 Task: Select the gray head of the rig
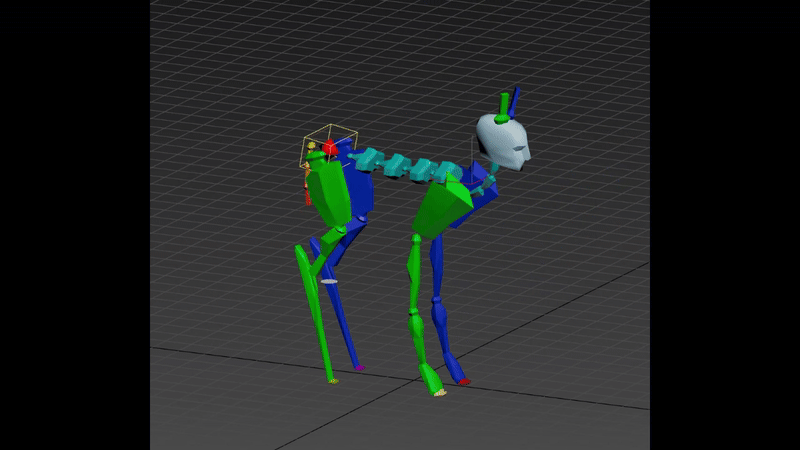[x=506, y=142]
